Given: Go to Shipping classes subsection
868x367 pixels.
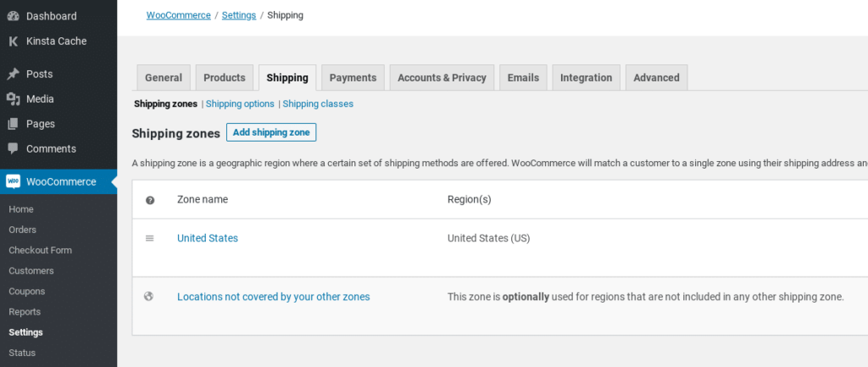Looking at the screenshot, I should 318,104.
